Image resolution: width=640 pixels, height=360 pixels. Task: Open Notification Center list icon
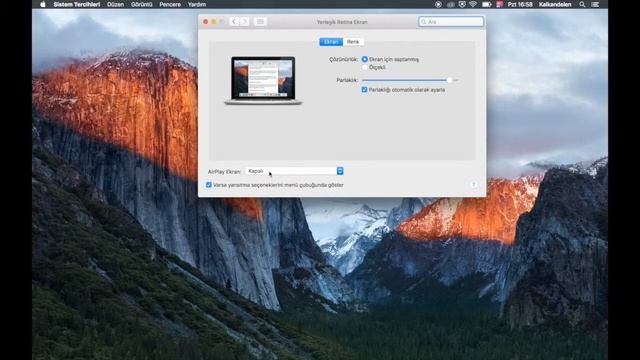(x=596, y=4)
